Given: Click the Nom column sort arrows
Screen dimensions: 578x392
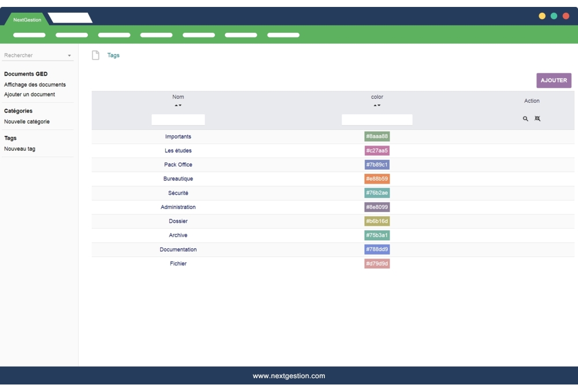Looking at the screenshot, I should pyautogui.click(x=178, y=105).
